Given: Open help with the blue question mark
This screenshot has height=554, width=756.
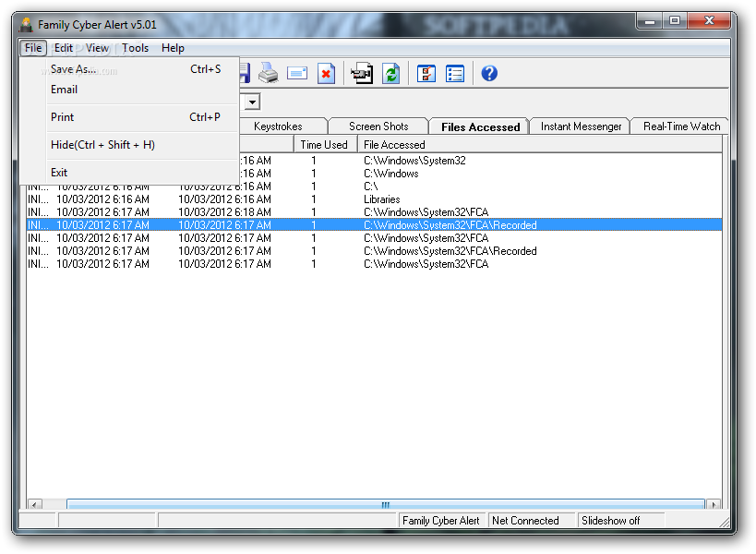Looking at the screenshot, I should click(489, 73).
